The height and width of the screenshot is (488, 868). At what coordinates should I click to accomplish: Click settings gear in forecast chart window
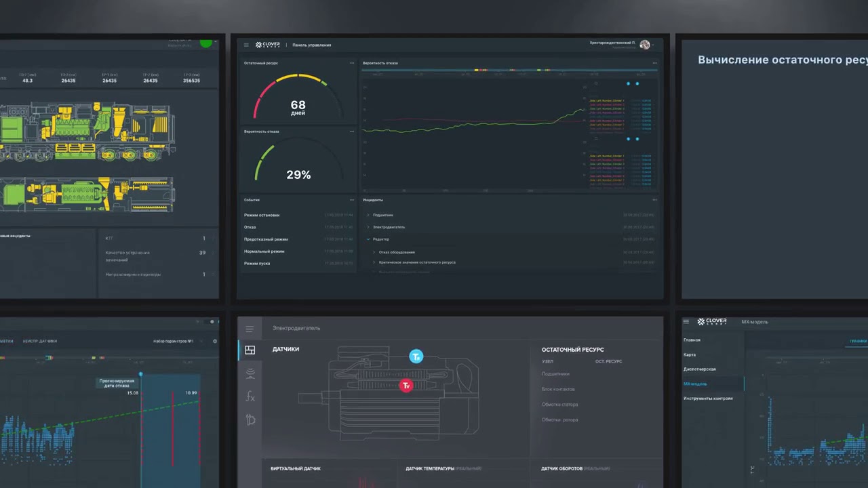coord(215,341)
